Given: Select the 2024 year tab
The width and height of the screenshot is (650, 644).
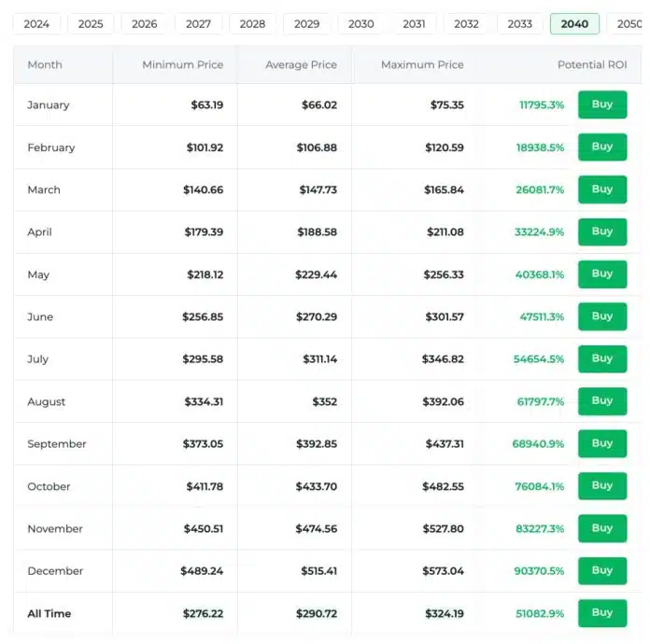Looking at the screenshot, I should [36, 24].
